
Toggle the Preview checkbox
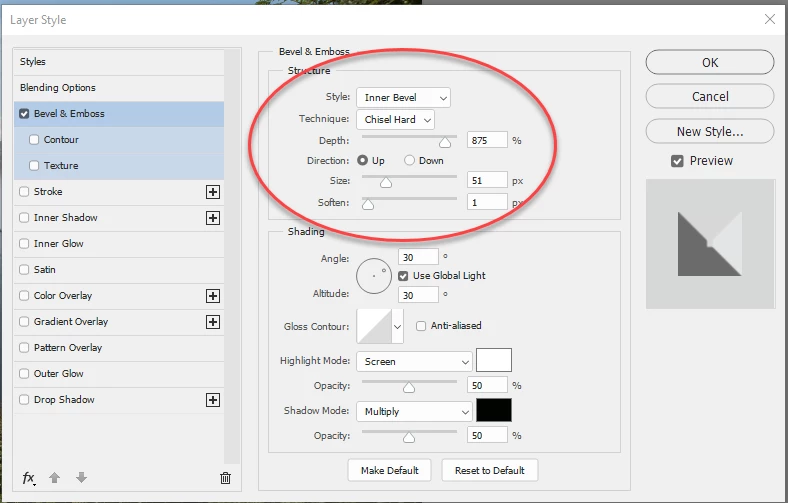click(677, 161)
